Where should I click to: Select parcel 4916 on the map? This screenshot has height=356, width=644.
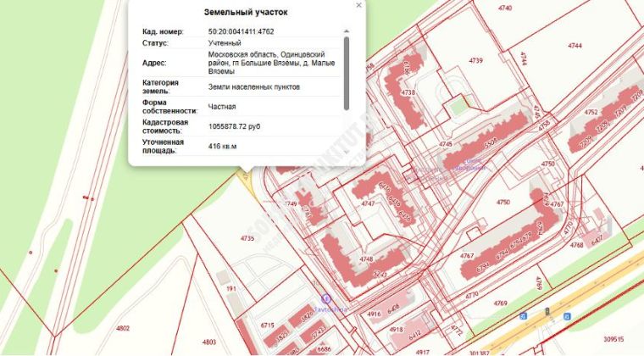(374, 314)
